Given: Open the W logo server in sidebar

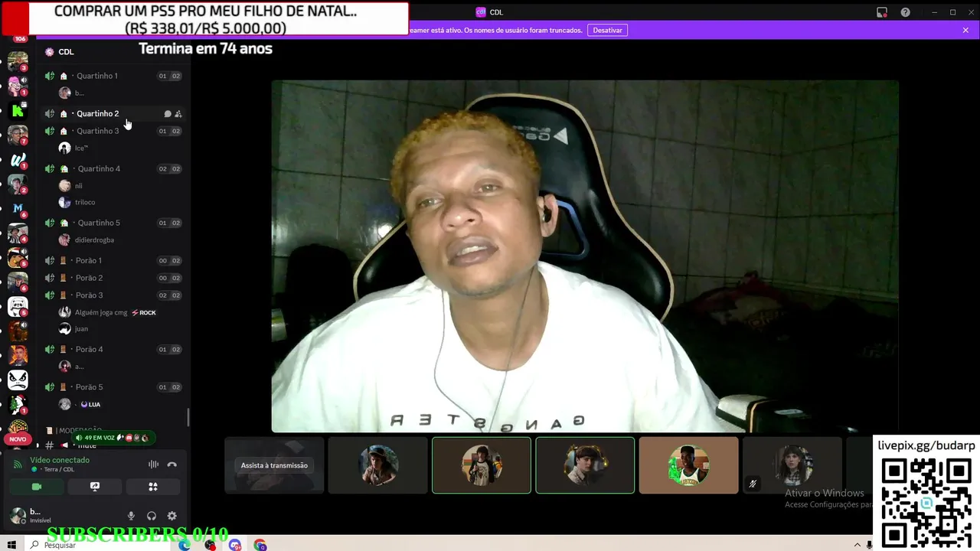Looking at the screenshot, I should click(18, 161).
